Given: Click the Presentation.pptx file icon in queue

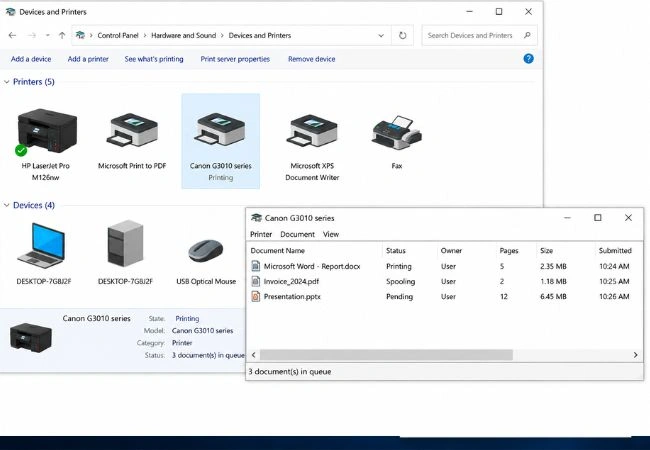Looking at the screenshot, I should click(256, 296).
